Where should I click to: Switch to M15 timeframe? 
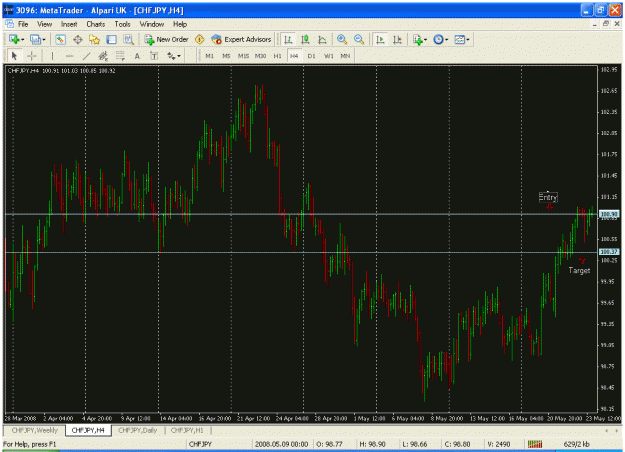243,56
